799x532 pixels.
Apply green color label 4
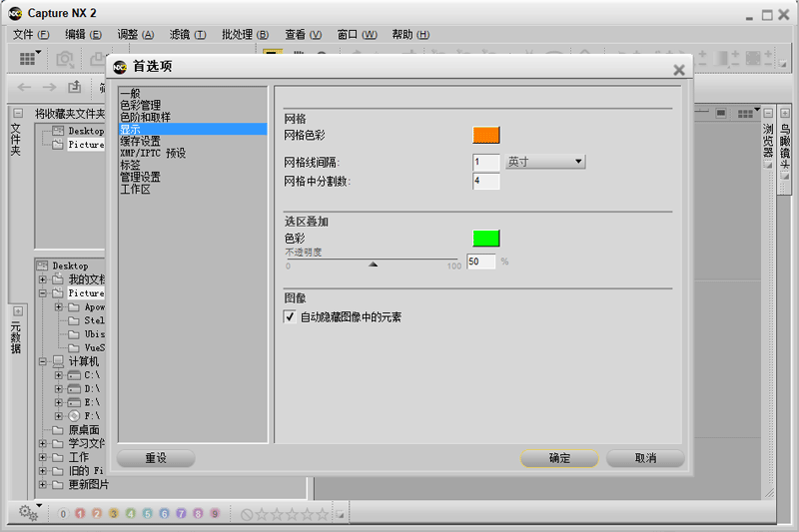(131, 514)
